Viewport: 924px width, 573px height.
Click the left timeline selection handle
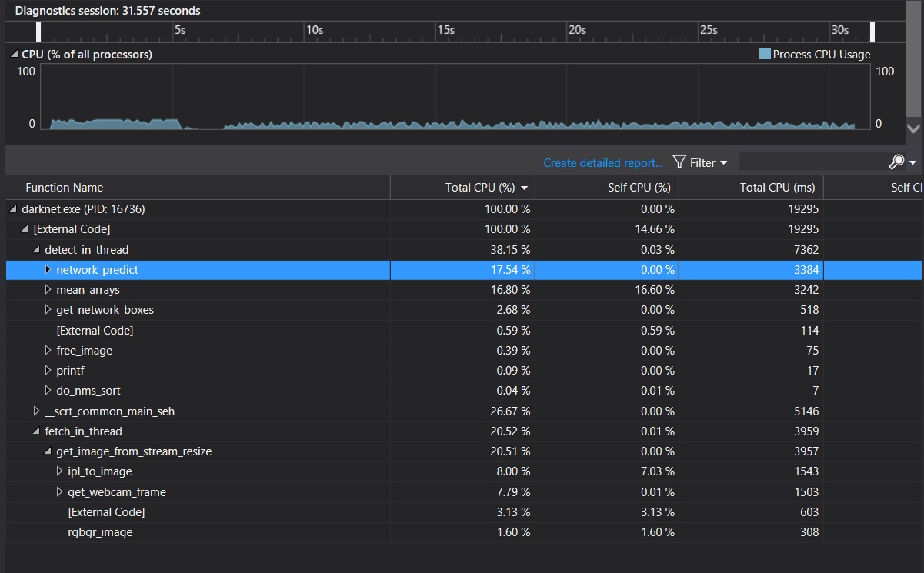39,32
